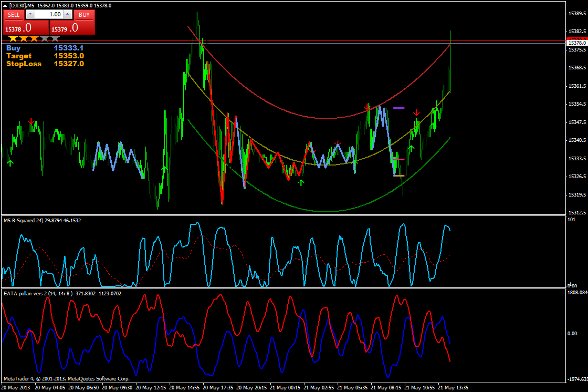Click the fifth grey star rating icon

[x=55, y=38]
